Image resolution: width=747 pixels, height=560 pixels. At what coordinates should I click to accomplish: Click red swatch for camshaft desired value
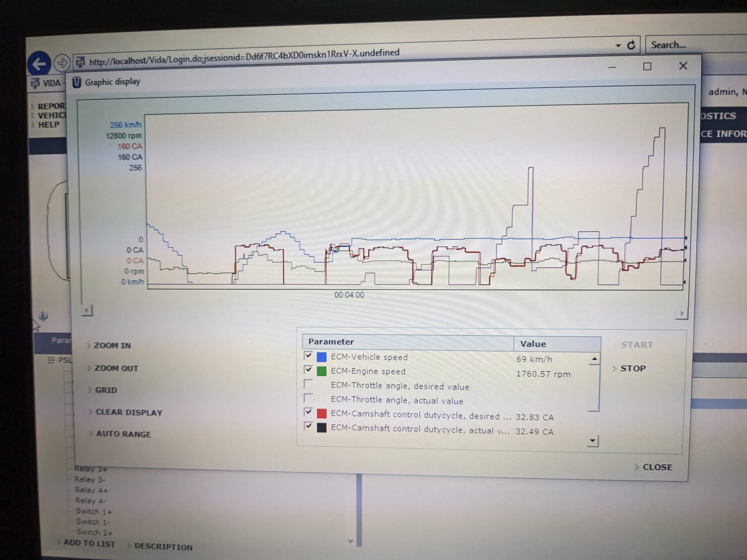(x=322, y=413)
